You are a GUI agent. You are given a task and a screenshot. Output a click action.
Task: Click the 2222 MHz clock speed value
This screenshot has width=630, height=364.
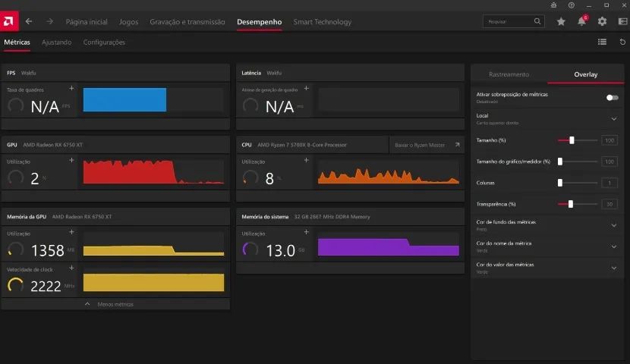pyautogui.click(x=46, y=286)
